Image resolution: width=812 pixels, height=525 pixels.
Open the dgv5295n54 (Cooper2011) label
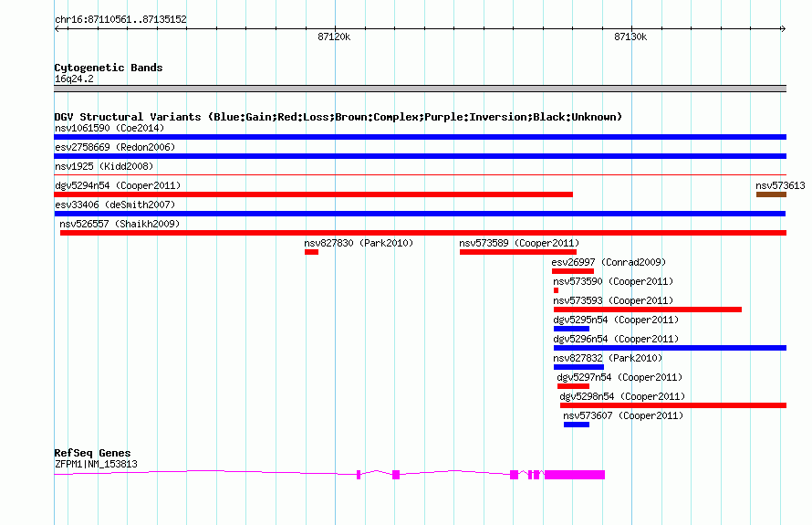[616, 320]
